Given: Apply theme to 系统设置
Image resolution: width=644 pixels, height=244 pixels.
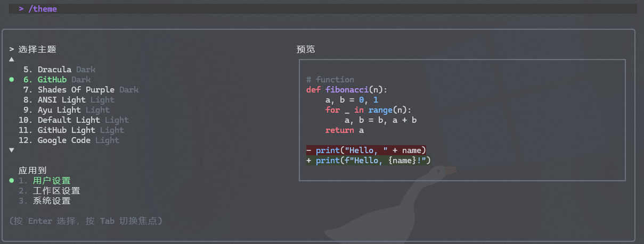Looking at the screenshot, I should pyautogui.click(x=51, y=201).
